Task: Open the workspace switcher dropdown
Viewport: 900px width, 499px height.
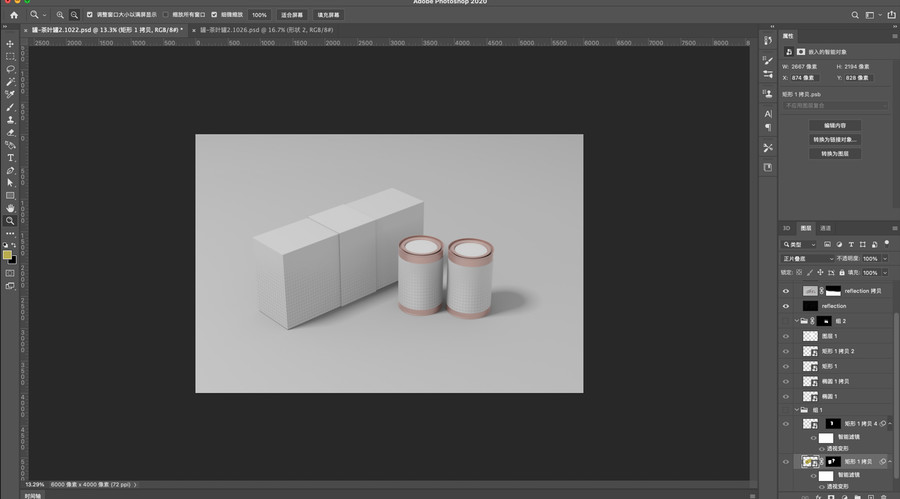Action: point(873,15)
